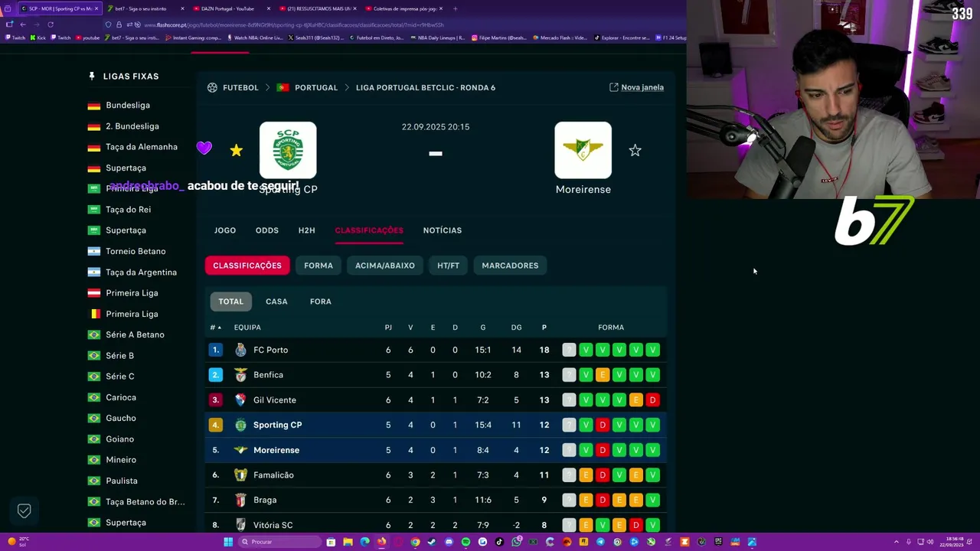Select the CASA standings filter
This screenshot has width=980, height=551.
tap(276, 302)
